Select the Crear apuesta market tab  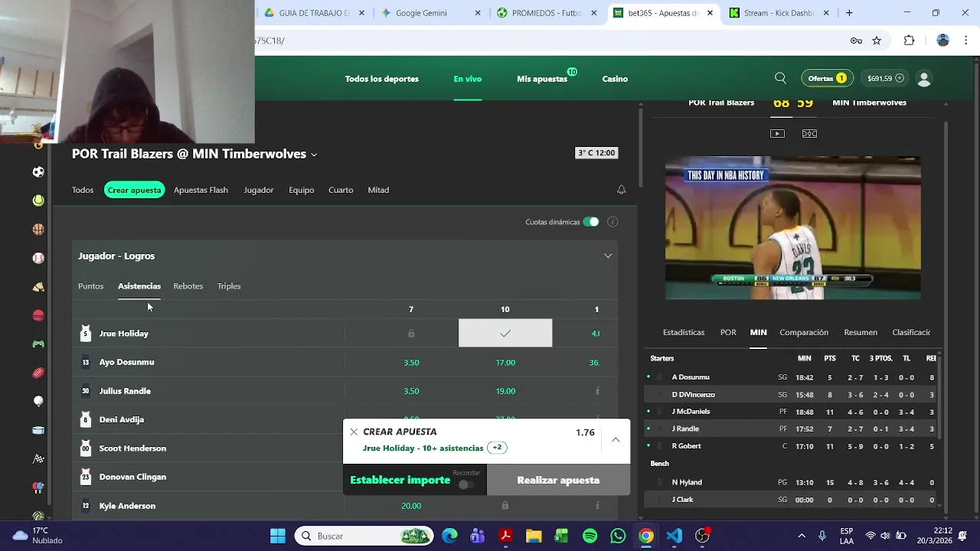[135, 190]
